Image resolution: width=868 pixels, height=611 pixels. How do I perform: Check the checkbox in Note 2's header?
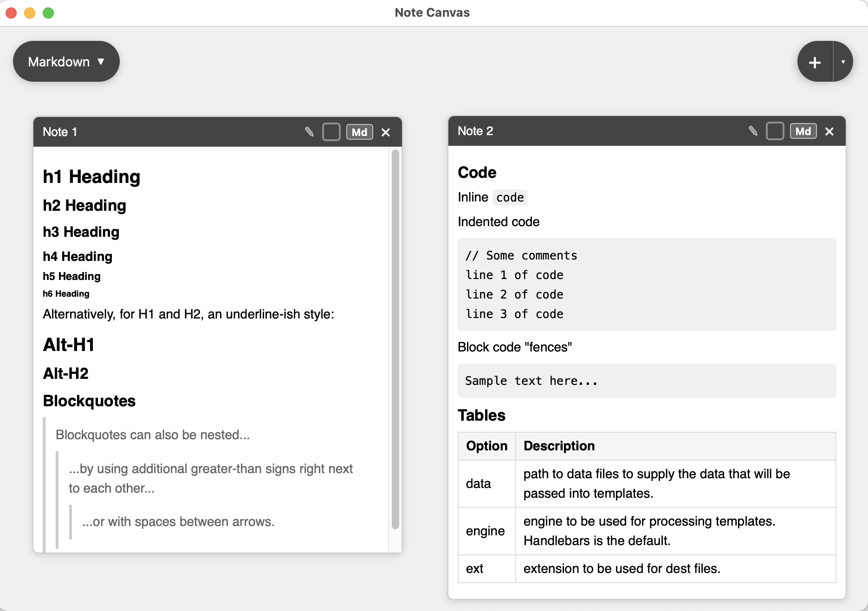(775, 131)
